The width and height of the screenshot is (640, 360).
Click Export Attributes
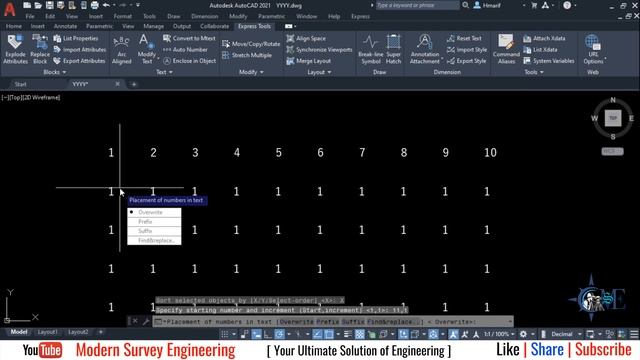tap(79, 61)
